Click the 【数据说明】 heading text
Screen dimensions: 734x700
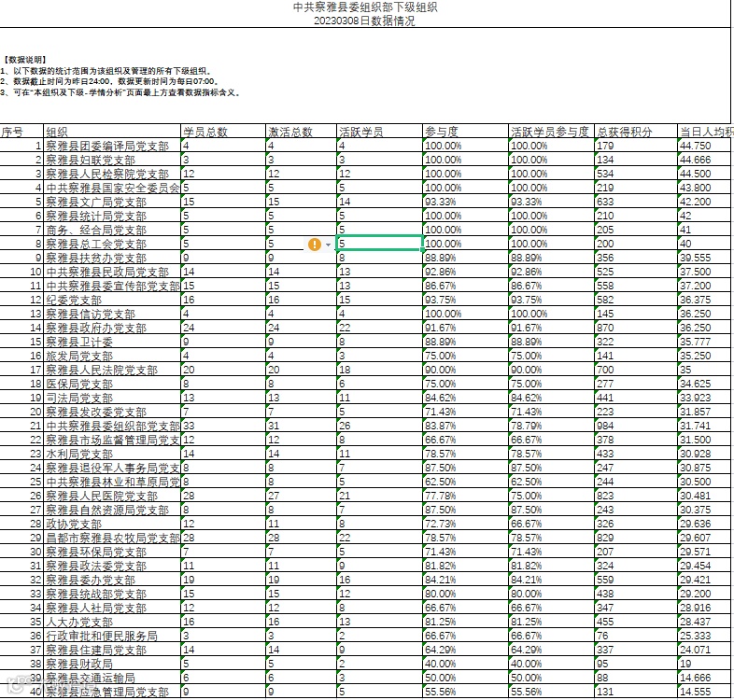[x=25, y=60]
